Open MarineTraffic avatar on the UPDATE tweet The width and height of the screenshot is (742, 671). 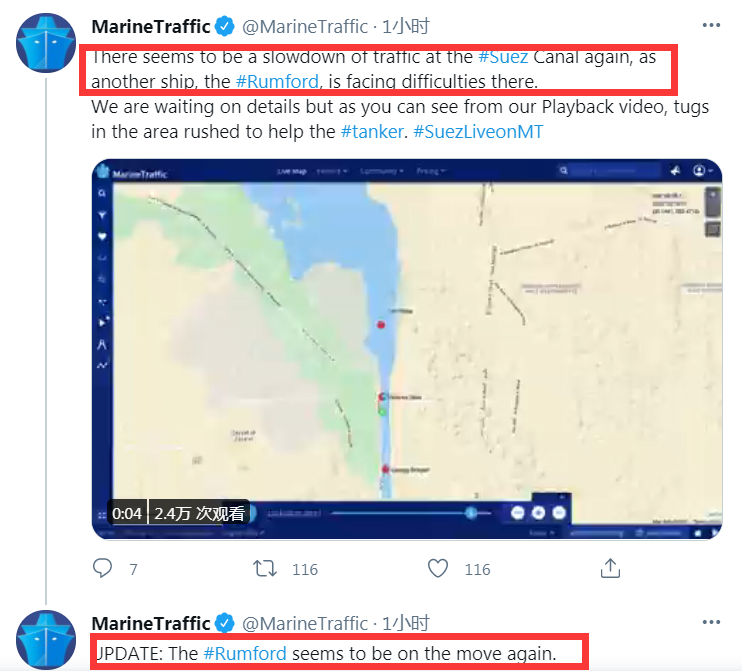point(46,639)
